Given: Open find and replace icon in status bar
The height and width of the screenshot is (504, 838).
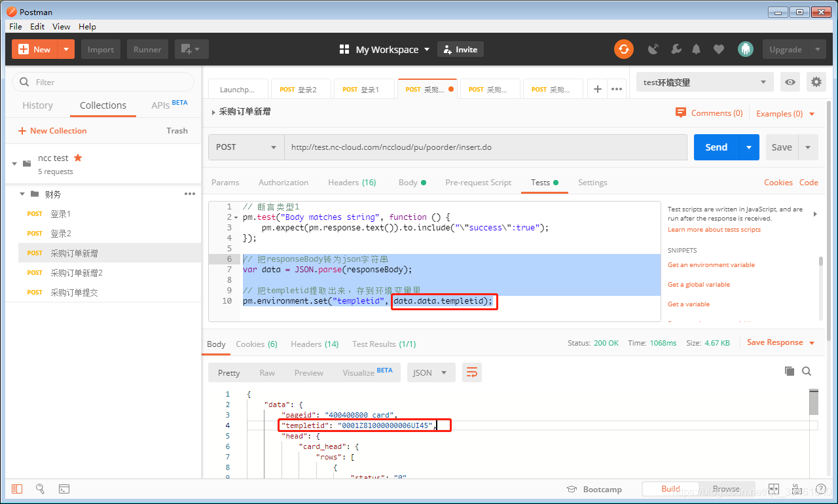Looking at the screenshot, I should click(x=40, y=489).
